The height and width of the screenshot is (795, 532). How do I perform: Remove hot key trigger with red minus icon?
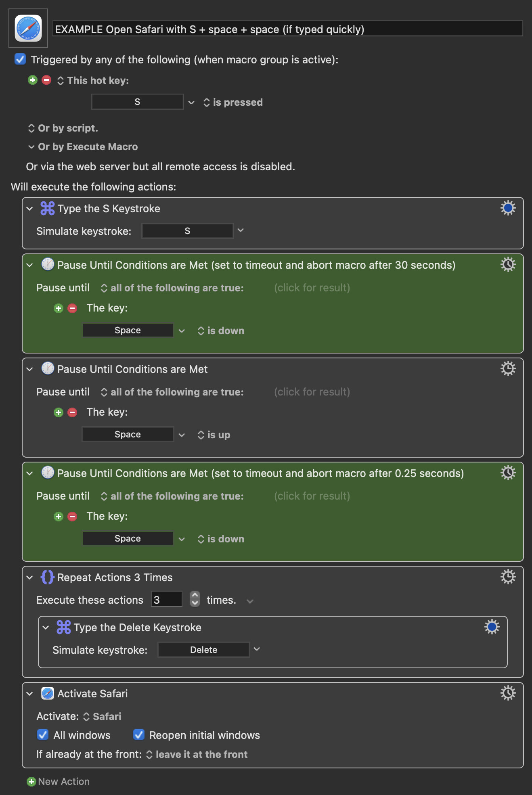coord(46,80)
